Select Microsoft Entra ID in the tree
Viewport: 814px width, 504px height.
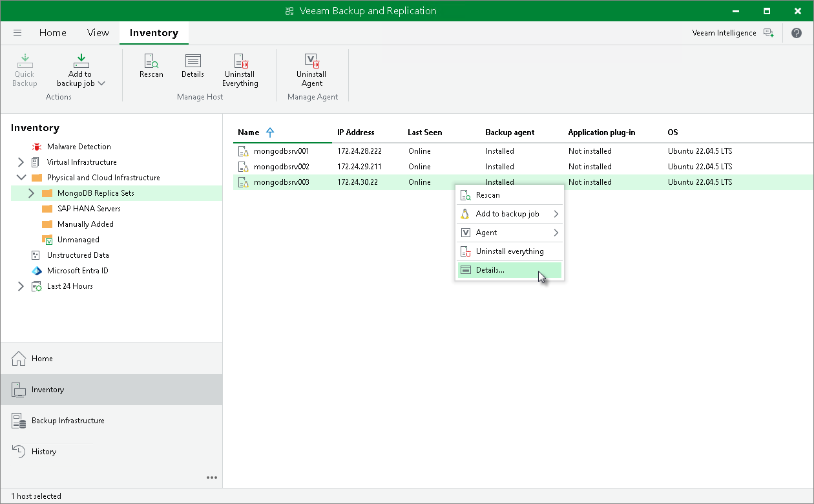point(78,271)
